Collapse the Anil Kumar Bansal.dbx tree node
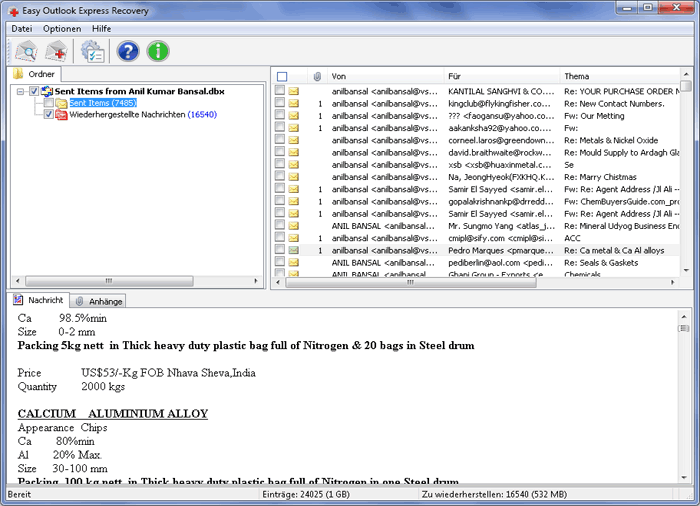Viewport: 700px width, 506px height. 20,92
